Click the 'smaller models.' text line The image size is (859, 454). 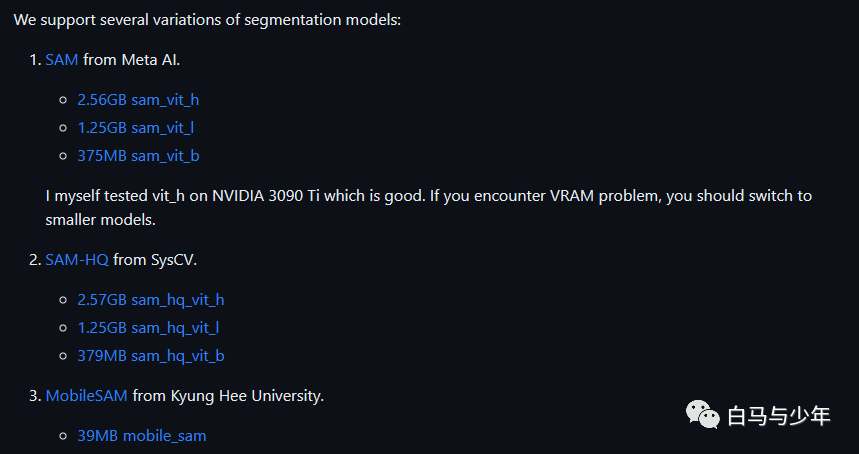tap(101, 220)
